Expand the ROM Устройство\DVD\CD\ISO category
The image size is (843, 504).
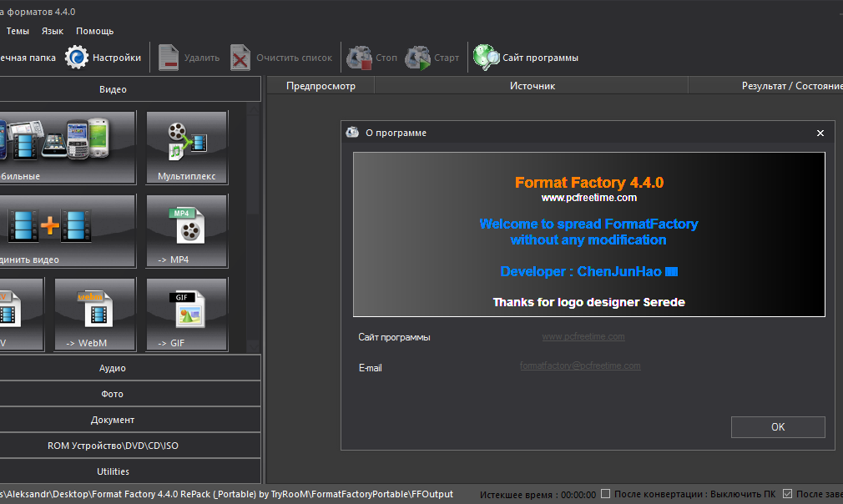tap(130, 446)
